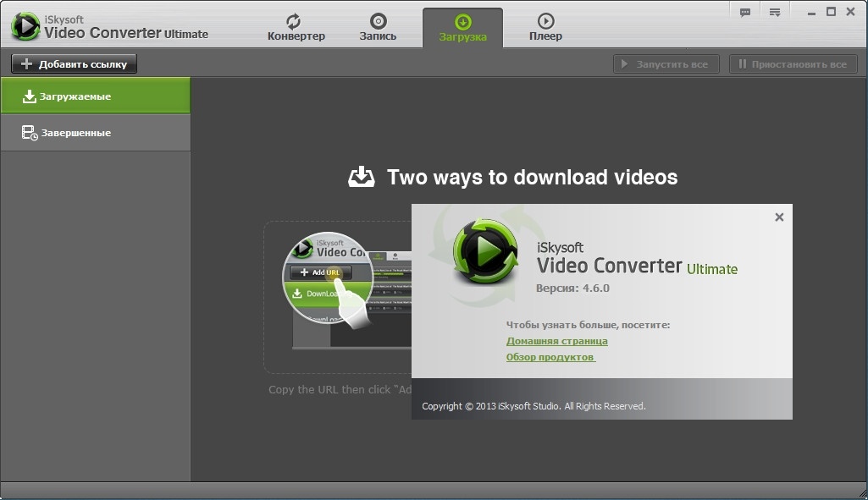Close the About dialog
Viewport: 868px width, 500px height.
pos(779,217)
